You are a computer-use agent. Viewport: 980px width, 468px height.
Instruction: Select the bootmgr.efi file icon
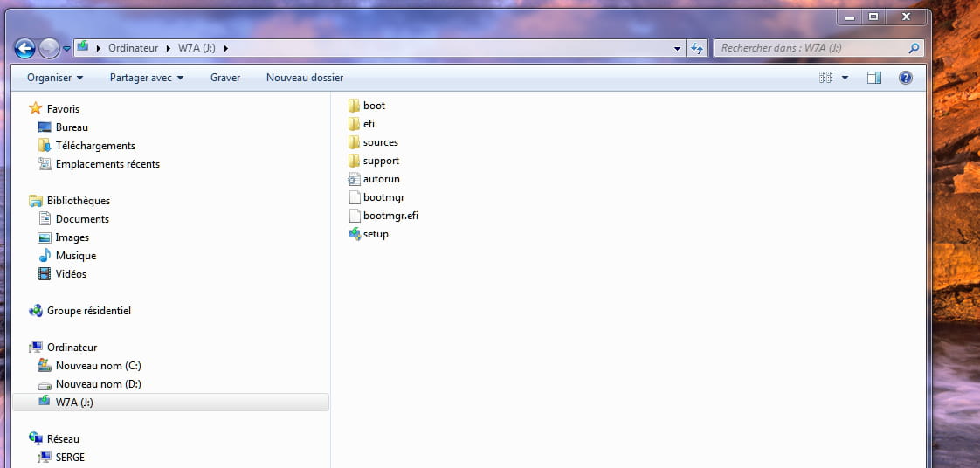click(x=355, y=217)
